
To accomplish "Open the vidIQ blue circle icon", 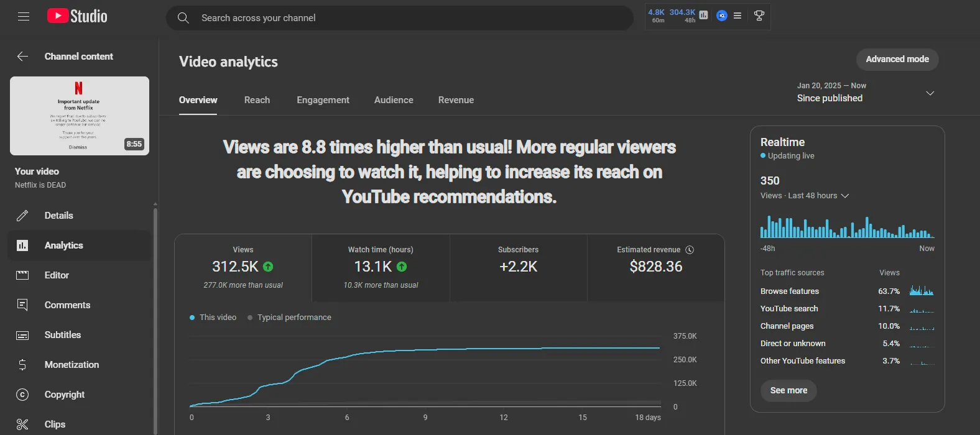I will pos(721,16).
